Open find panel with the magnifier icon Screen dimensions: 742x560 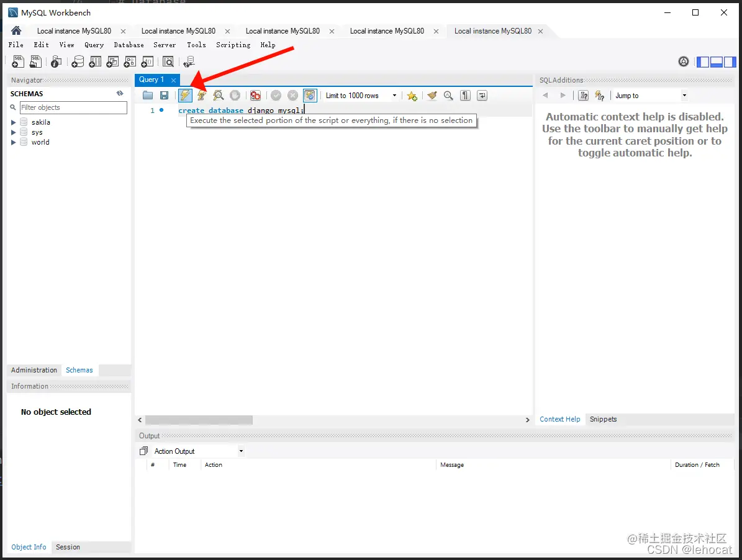448,96
